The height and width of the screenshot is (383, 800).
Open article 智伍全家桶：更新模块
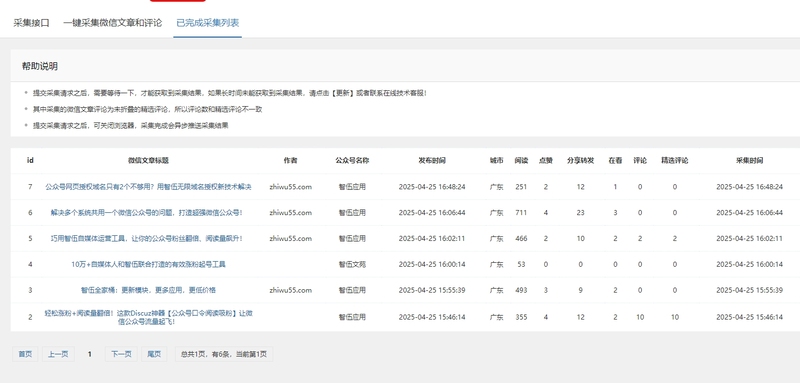[x=148, y=290]
